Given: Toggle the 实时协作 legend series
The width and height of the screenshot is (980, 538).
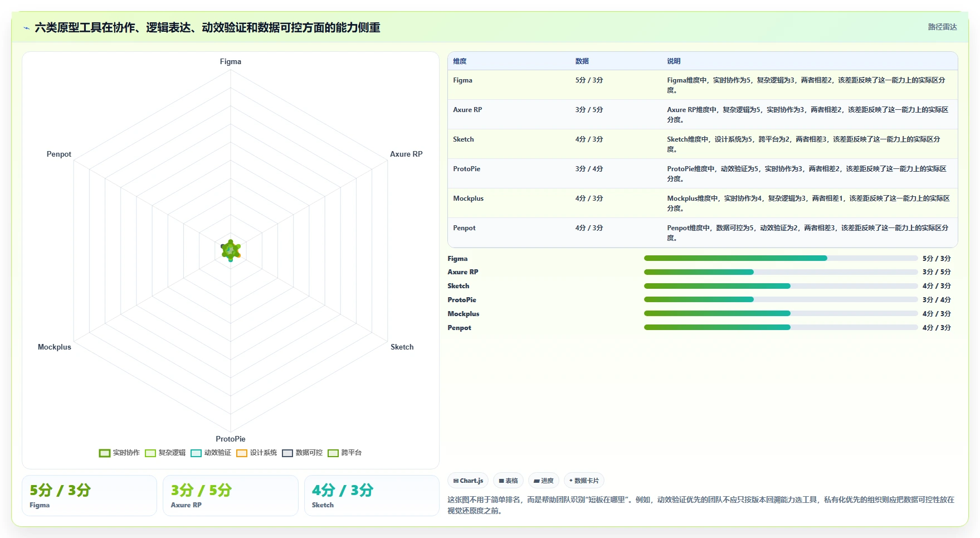Looking at the screenshot, I should tap(119, 453).
